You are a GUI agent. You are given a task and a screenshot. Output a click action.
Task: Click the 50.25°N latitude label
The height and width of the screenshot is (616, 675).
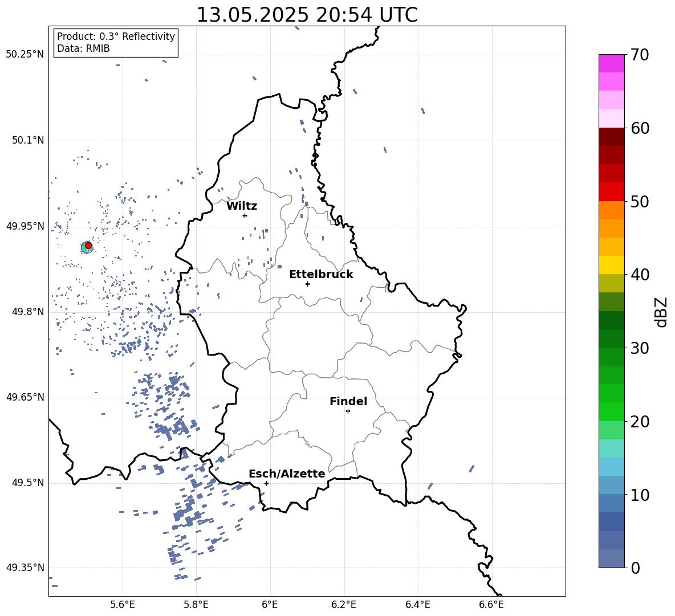[x=25, y=55]
